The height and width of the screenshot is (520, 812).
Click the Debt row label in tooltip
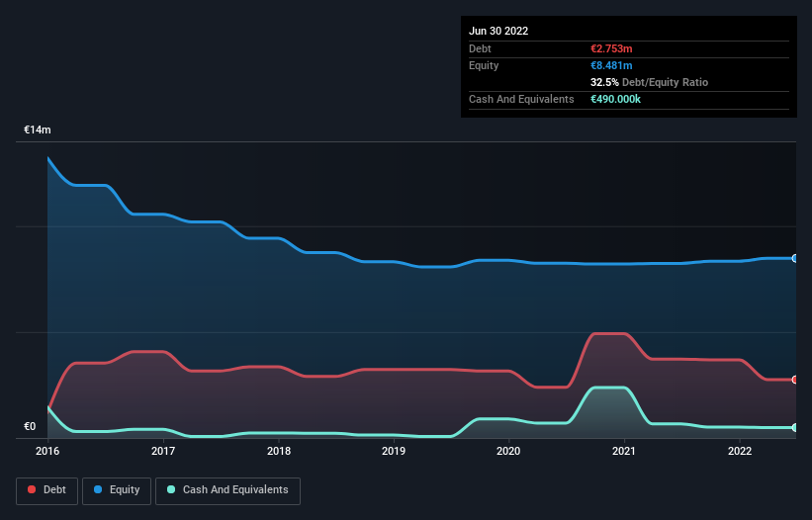pos(480,48)
